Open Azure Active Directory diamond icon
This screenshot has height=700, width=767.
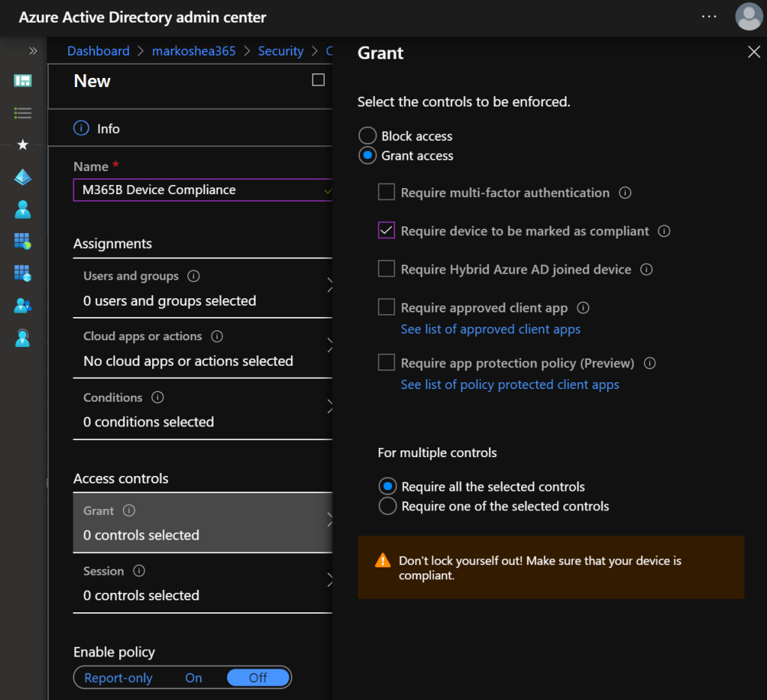click(x=22, y=177)
